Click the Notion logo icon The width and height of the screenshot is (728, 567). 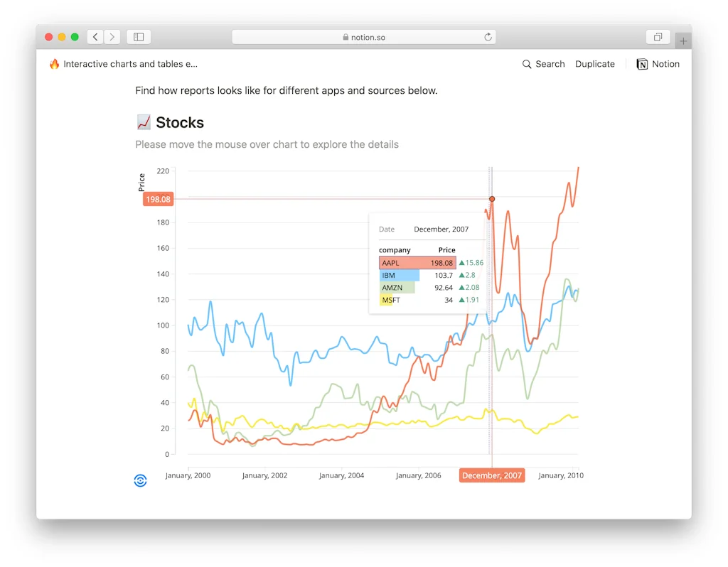[x=642, y=64]
